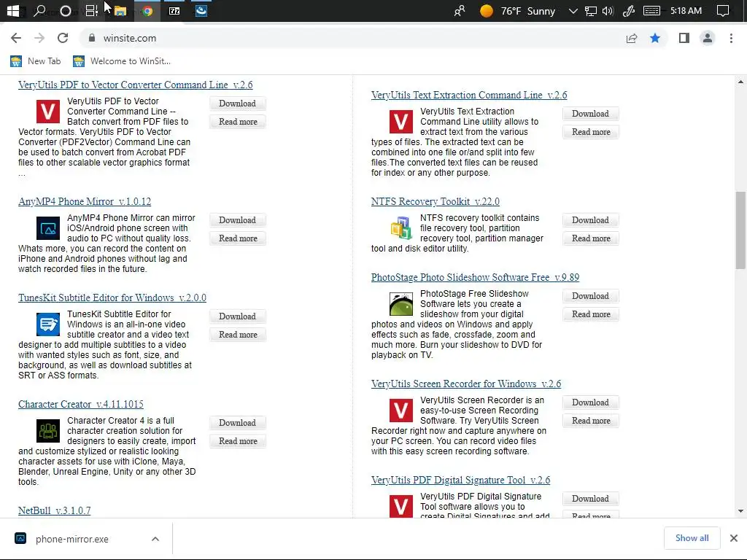747x560 pixels.
Task: Open Chrome three-dot menu
Action: (x=731, y=38)
